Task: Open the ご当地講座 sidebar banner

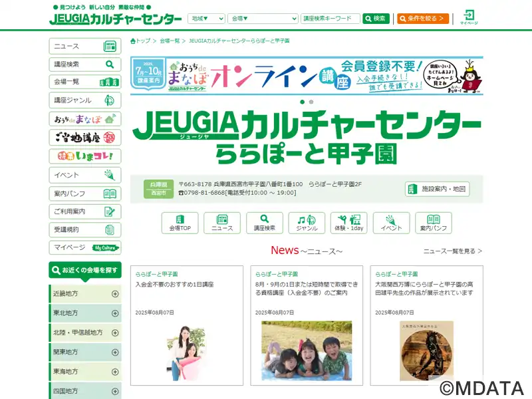Action: pos(85,138)
